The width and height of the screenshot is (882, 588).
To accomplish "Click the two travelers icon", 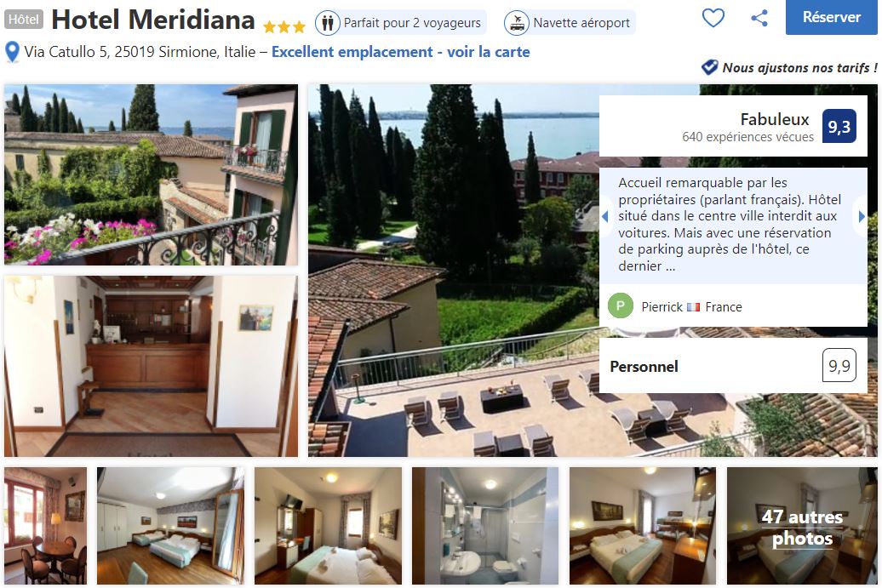I will (328, 23).
